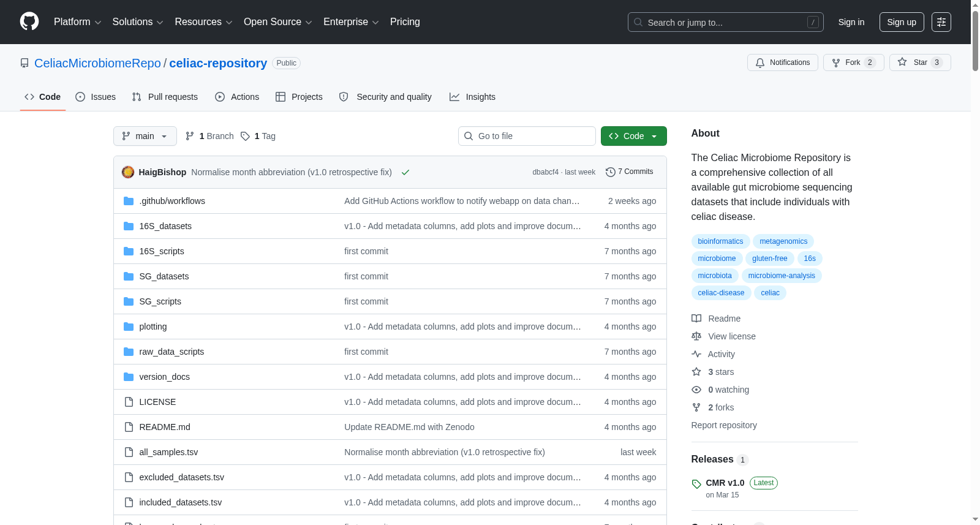
Task: Open the Resources dropdown menu
Action: 203,22
